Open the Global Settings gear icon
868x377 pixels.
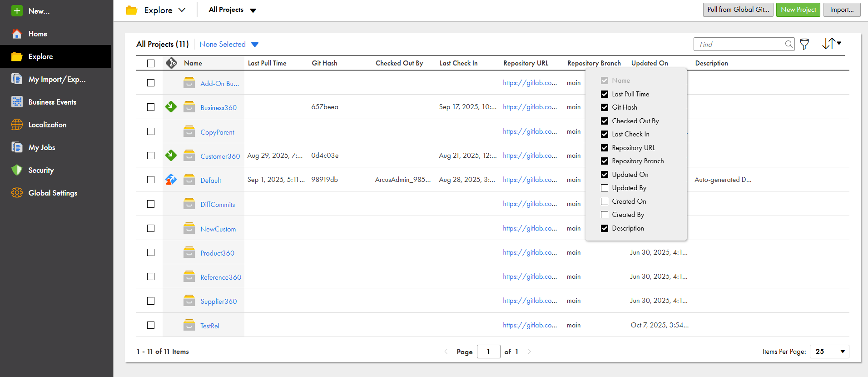tap(17, 193)
